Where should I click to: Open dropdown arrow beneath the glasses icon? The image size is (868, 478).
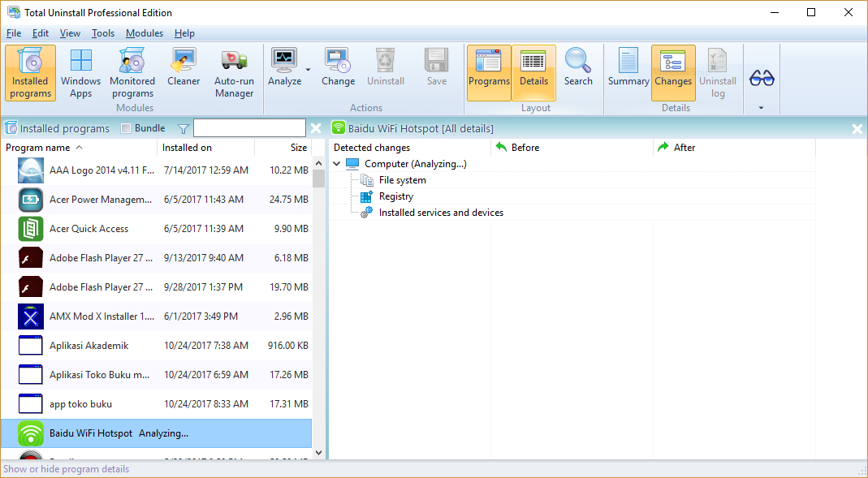[761, 108]
